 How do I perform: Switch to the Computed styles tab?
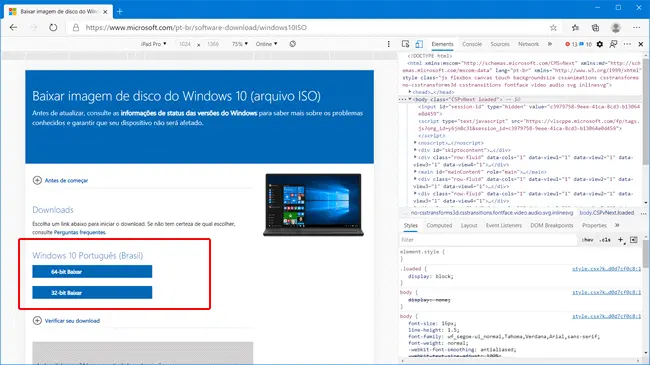click(439, 226)
